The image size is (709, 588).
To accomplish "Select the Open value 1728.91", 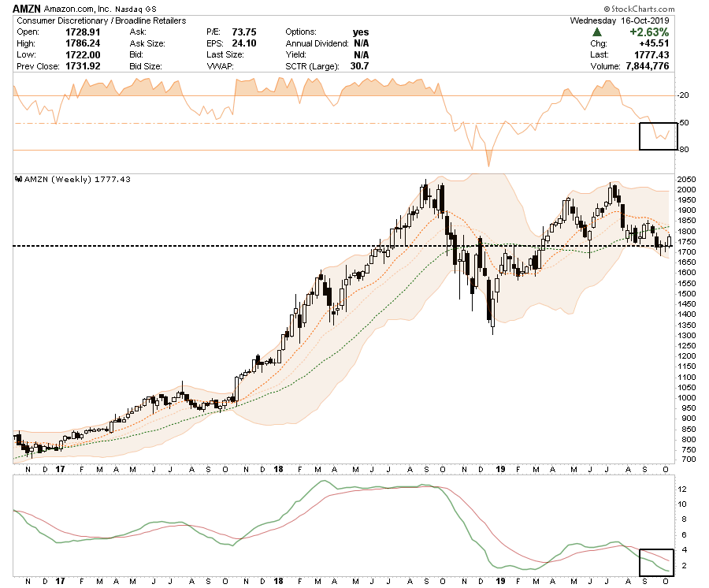I will (x=83, y=32).
